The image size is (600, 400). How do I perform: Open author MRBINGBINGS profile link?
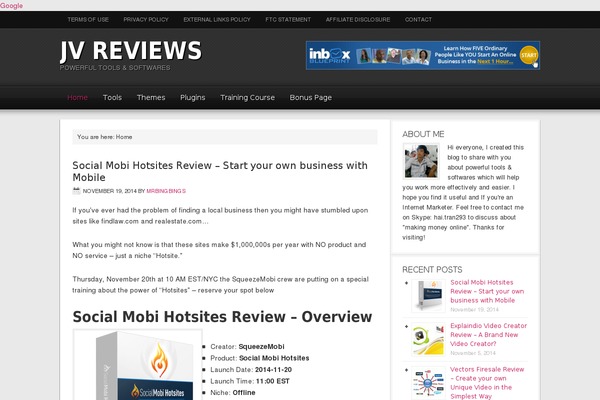[166, 191]
